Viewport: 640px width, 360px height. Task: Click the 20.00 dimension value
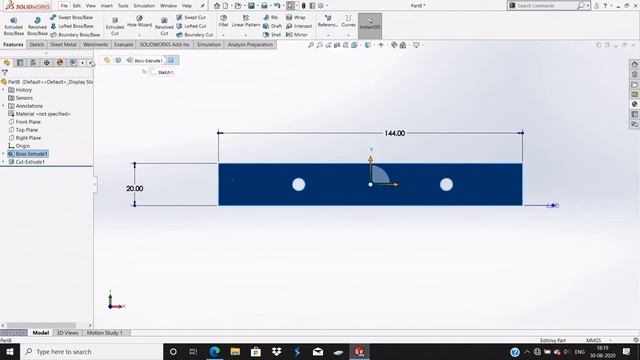(x=135, y=188)
